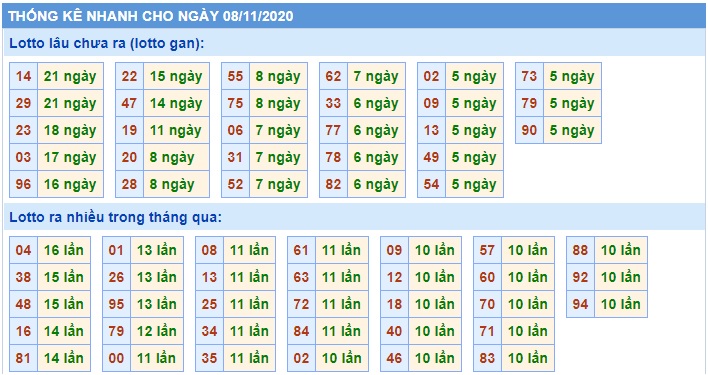
Task: Click number 00 with 11 lần
Action: tap(116, 358)
